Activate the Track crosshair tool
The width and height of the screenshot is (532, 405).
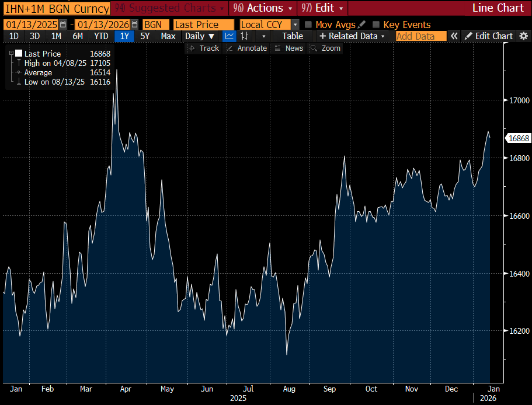[203, 48]
